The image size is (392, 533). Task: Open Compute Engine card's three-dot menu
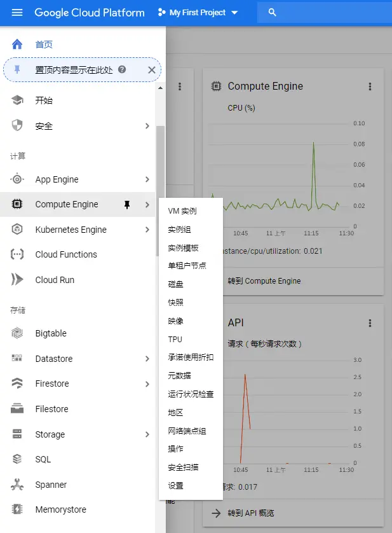370,87
